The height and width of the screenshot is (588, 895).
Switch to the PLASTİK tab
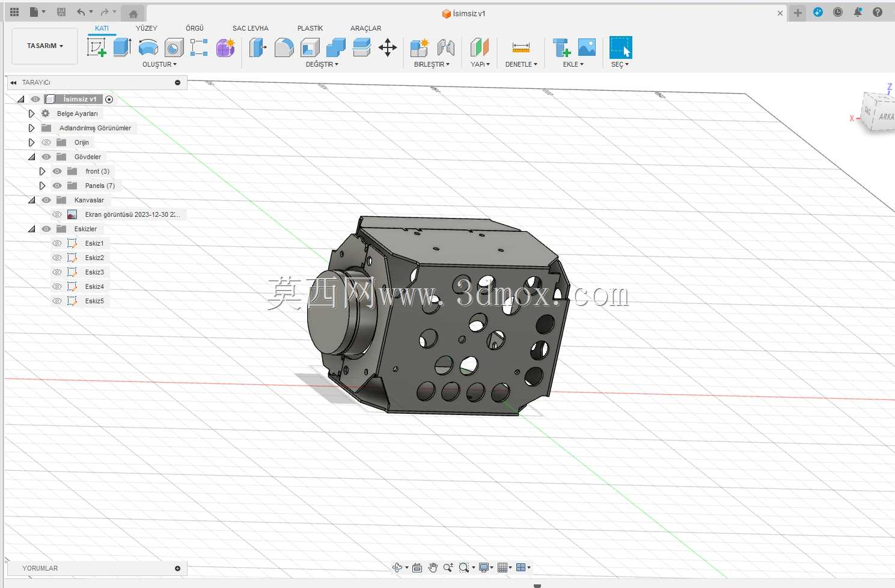click(x=310, y=28)
